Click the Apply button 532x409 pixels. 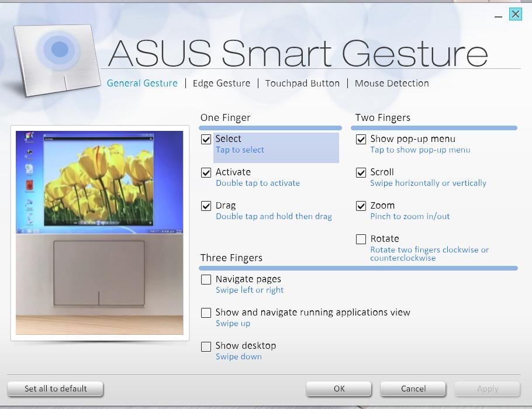[487, 389]
